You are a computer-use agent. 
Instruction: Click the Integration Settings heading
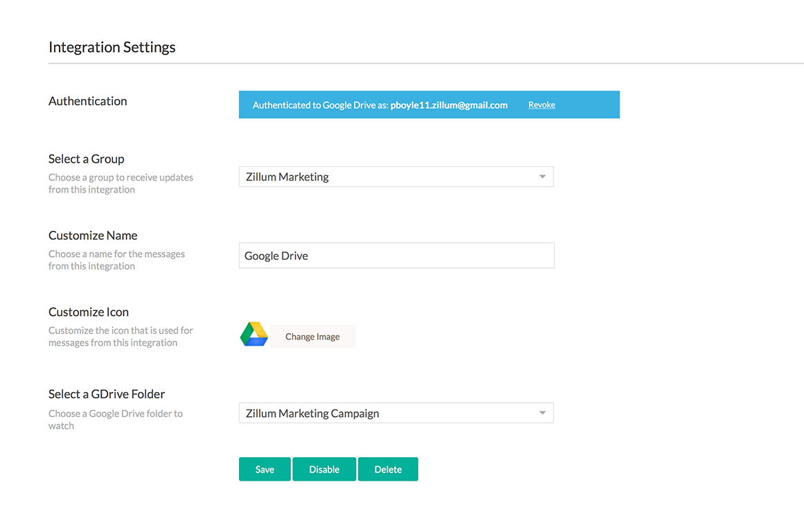pos(112,47)
